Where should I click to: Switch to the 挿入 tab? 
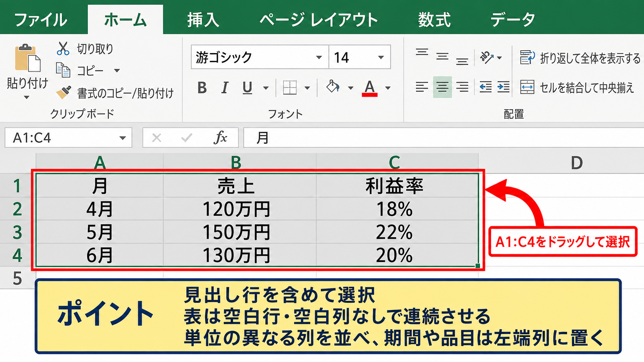point(203,20)
